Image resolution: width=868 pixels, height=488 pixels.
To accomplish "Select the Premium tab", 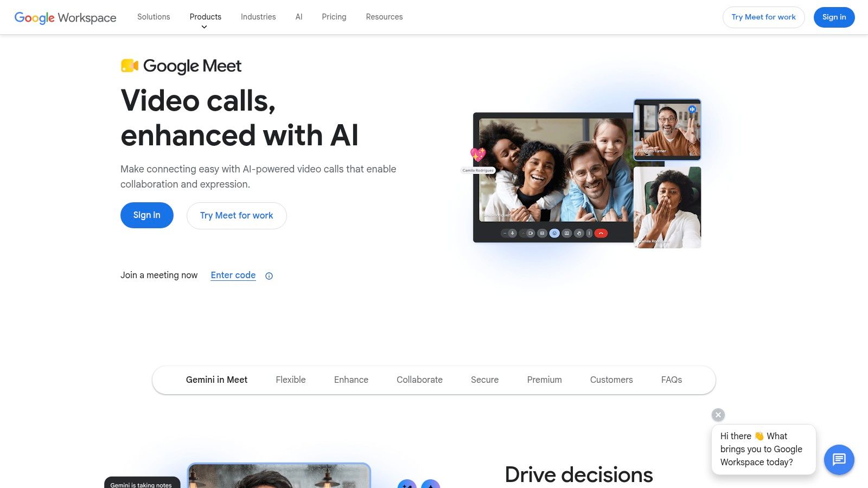I will point(545,380).
